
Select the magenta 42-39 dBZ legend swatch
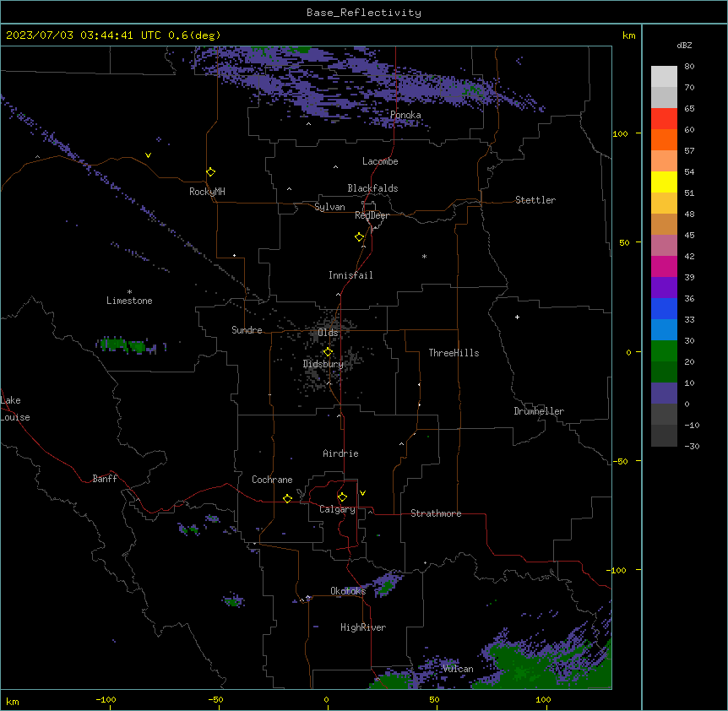(x=664, y=266)
